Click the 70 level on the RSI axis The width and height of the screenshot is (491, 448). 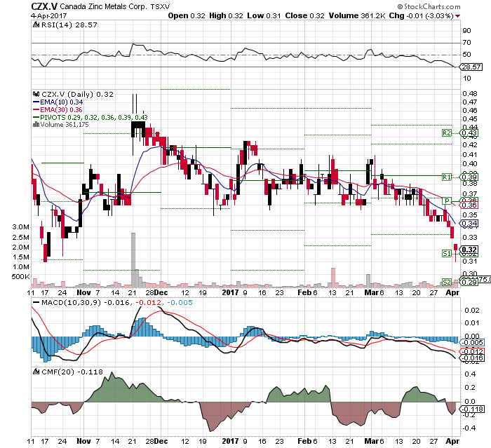click(x=467, y=43)
